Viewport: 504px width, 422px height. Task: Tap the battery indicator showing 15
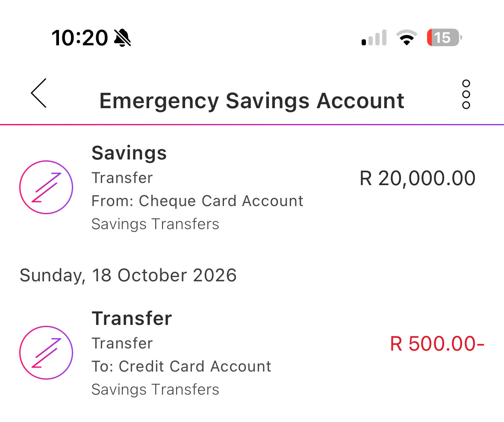click(444, 37)
